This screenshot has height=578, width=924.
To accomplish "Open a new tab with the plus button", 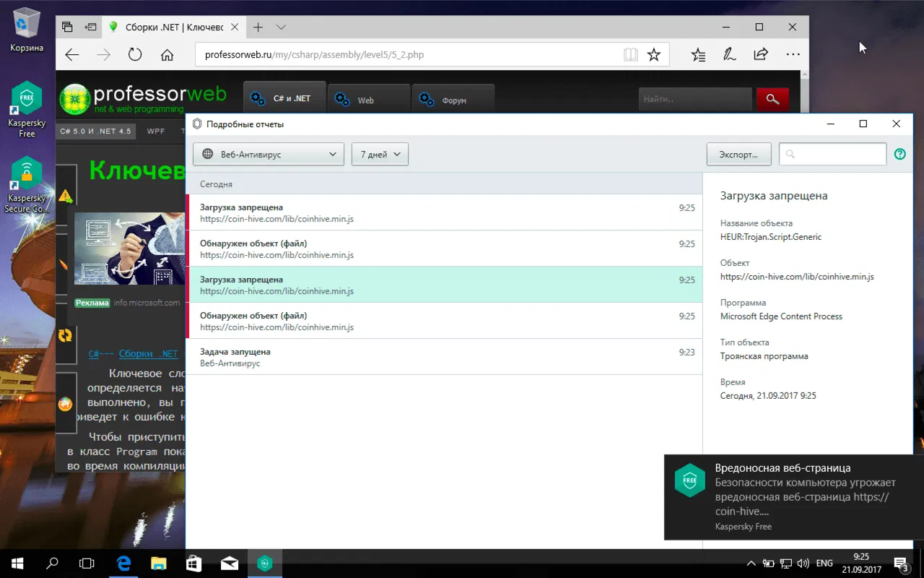I will (258, 26).
